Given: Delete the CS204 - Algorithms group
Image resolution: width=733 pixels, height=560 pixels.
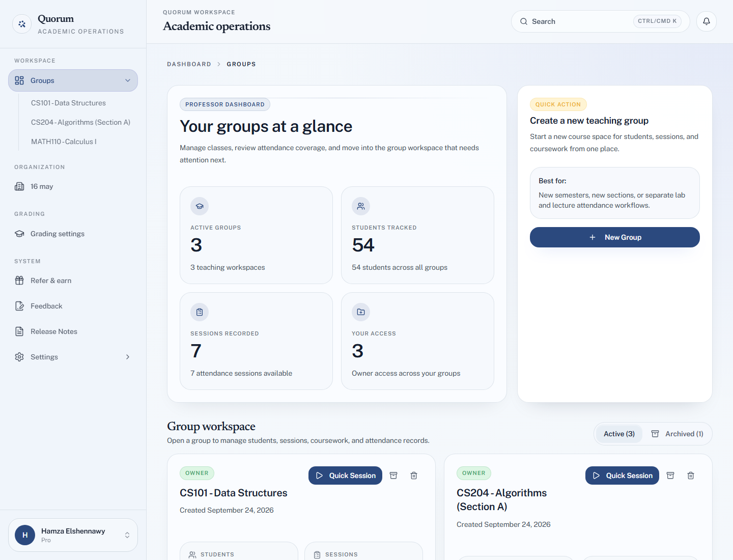Looking at the screenshot, I should click(x=691, y=475).
